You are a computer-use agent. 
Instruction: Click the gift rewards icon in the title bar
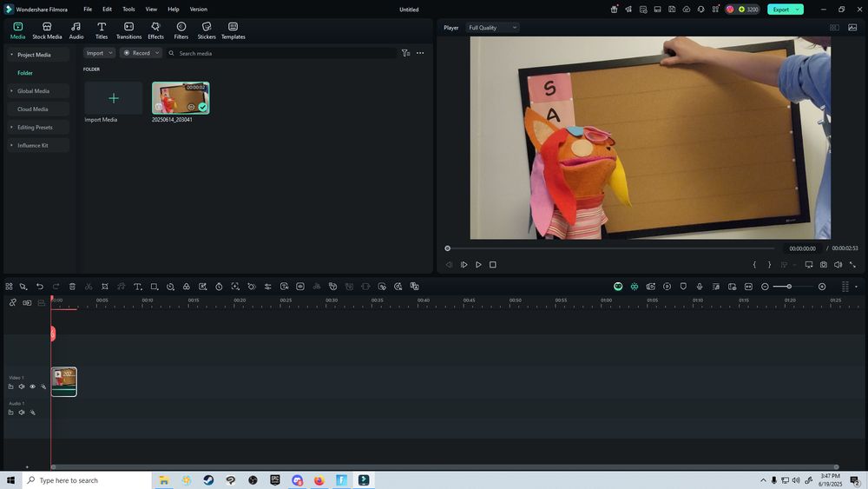tap(614, 10)
